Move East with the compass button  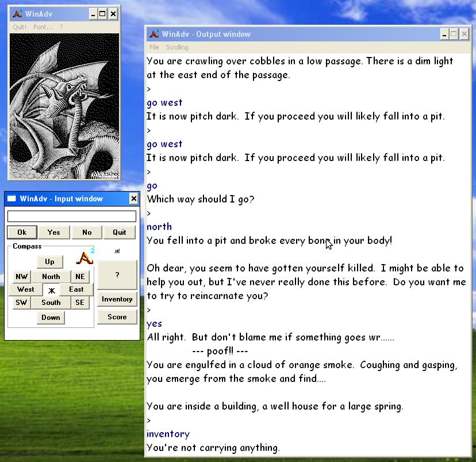click(76, 289)
